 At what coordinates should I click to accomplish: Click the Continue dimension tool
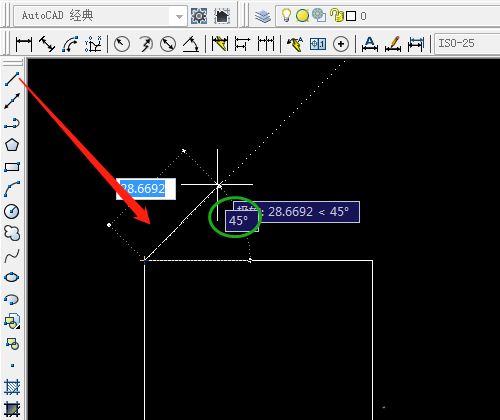(x=266, y=44)
